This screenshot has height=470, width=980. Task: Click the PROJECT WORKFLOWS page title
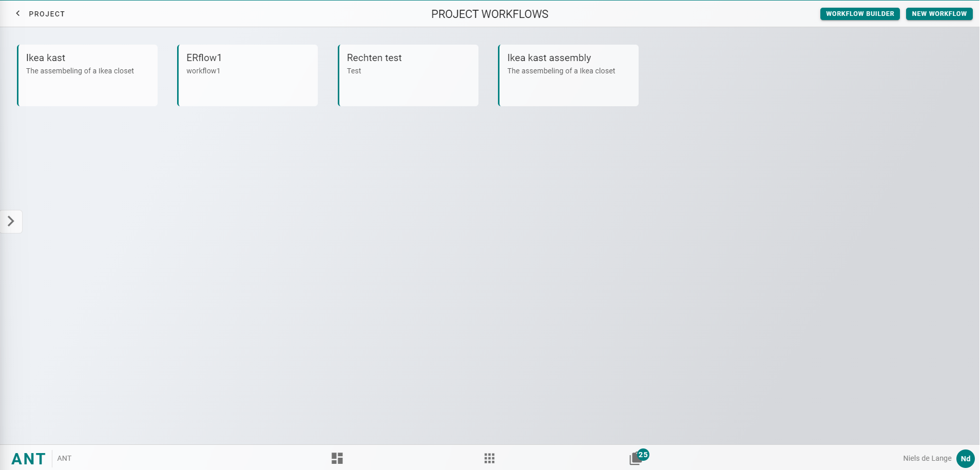(x=489, y=14)
